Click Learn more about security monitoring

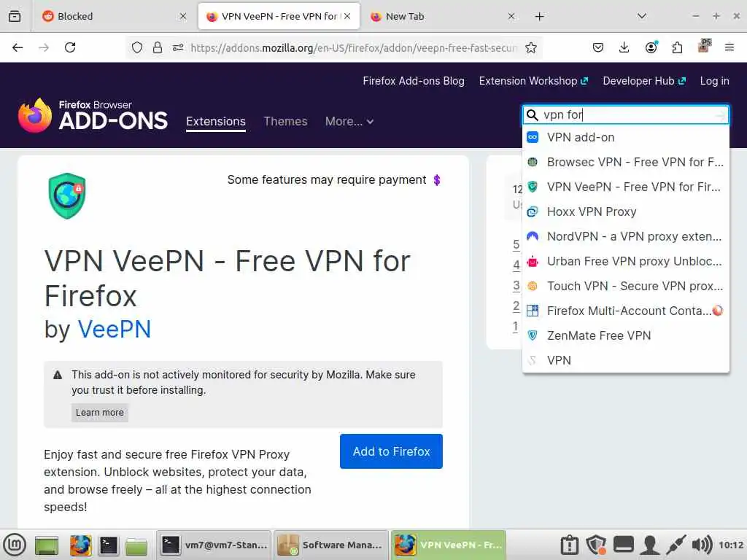[x=99, y=413]
